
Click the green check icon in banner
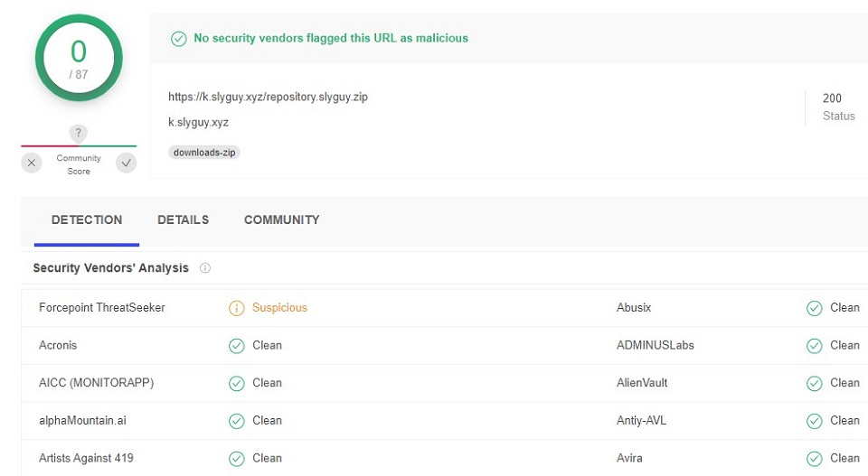(179, 39)
